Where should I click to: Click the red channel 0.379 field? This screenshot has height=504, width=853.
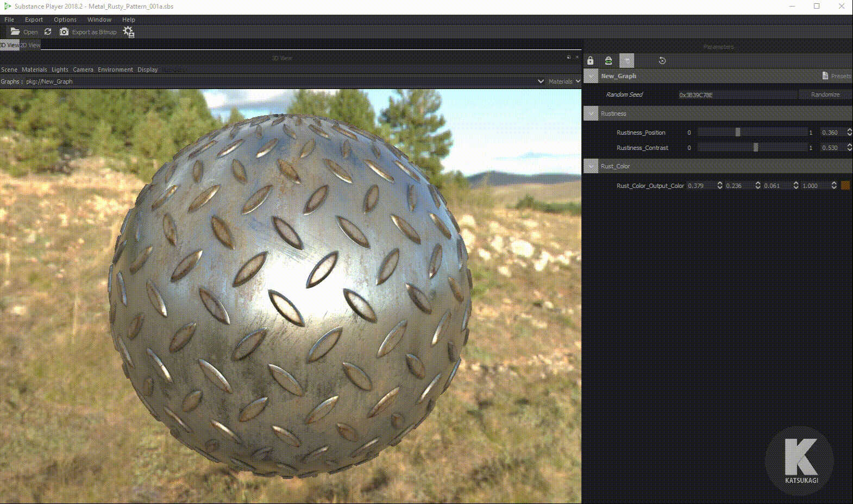pyautogui.click(x=702, y=186)
